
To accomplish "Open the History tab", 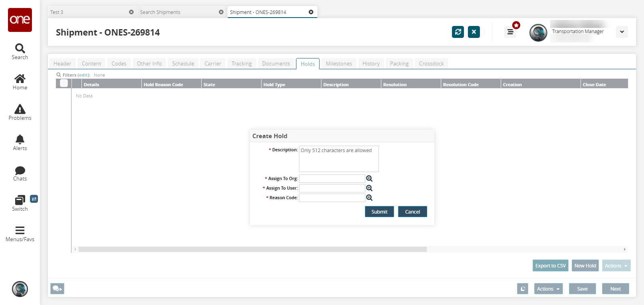I will pyautogui.click(x=371, y=63).
